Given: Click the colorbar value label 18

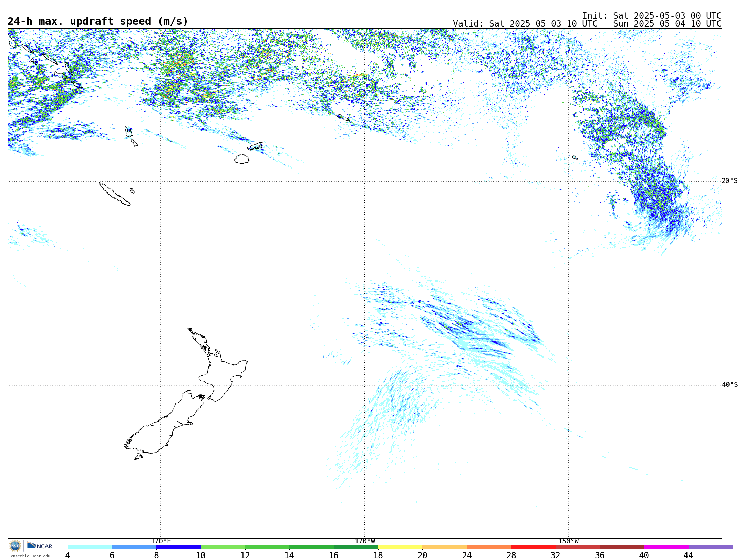Looking at the screenshot, I should pos(378,556).
